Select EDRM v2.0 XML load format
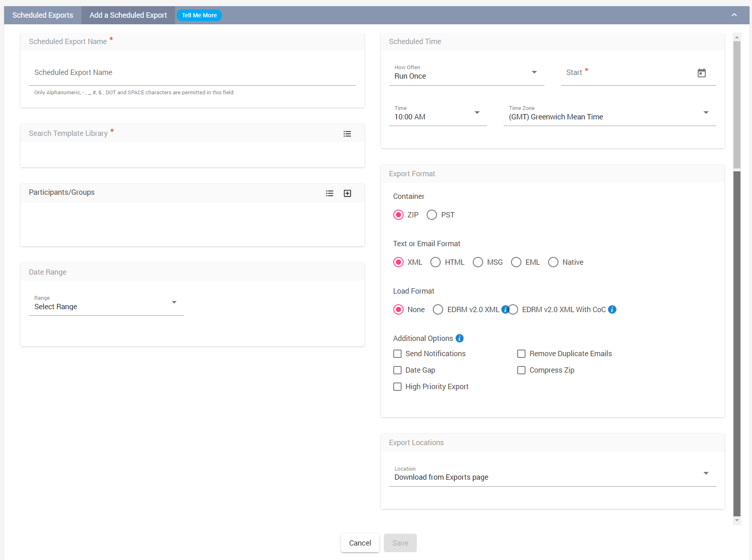The height and width of the screenshot is (560, 752). tap(438, 310)
